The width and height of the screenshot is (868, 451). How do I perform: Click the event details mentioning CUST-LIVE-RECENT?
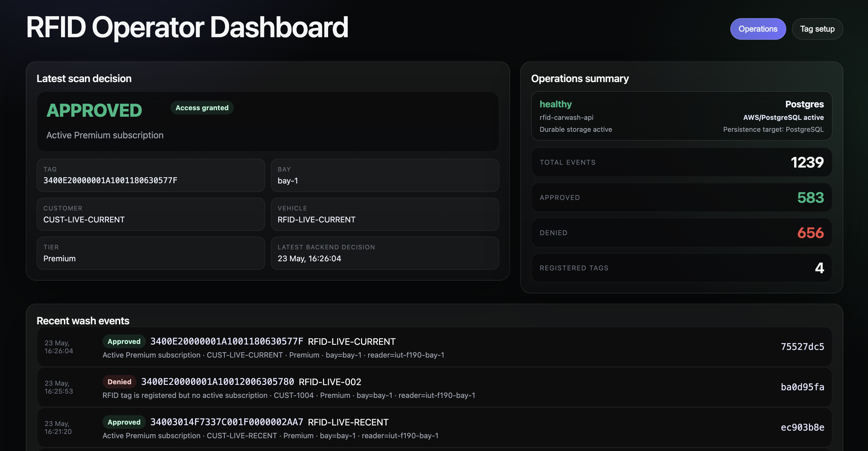point(271,436)
